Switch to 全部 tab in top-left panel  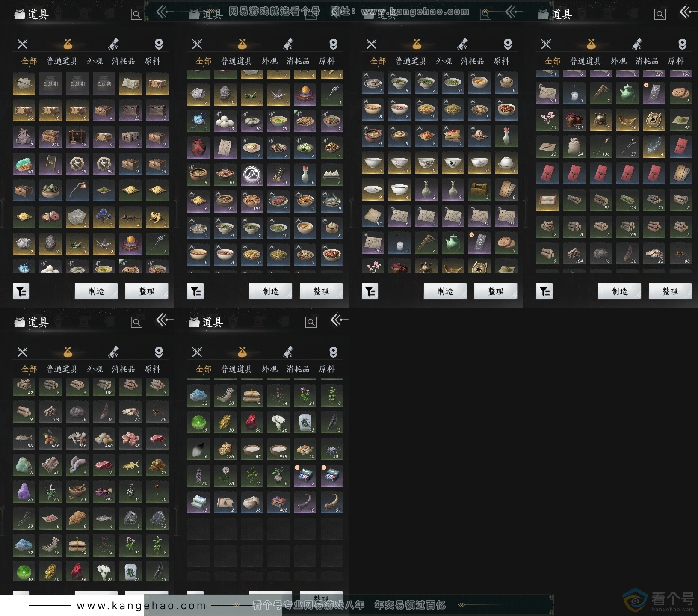click(x=29, y=61)
